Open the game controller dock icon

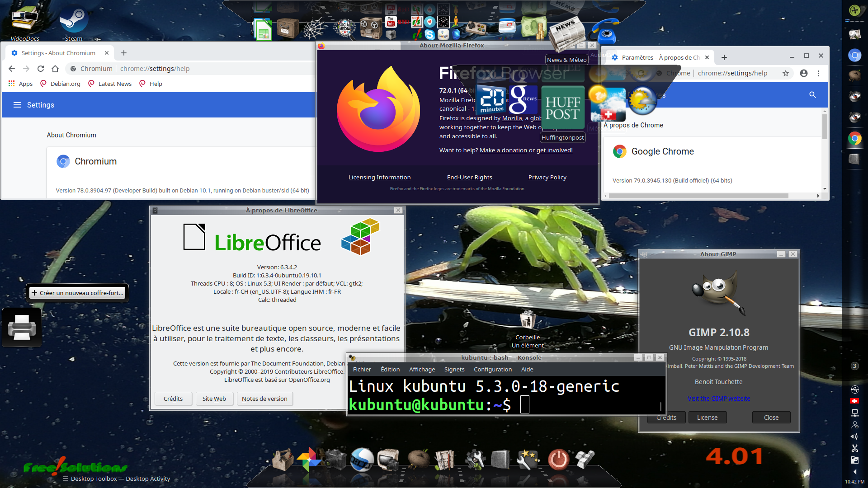pos(476,28)
